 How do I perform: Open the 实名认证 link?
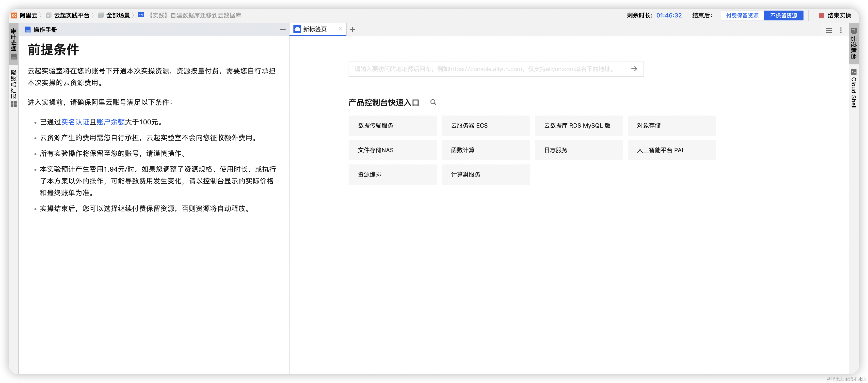(75, 122)
